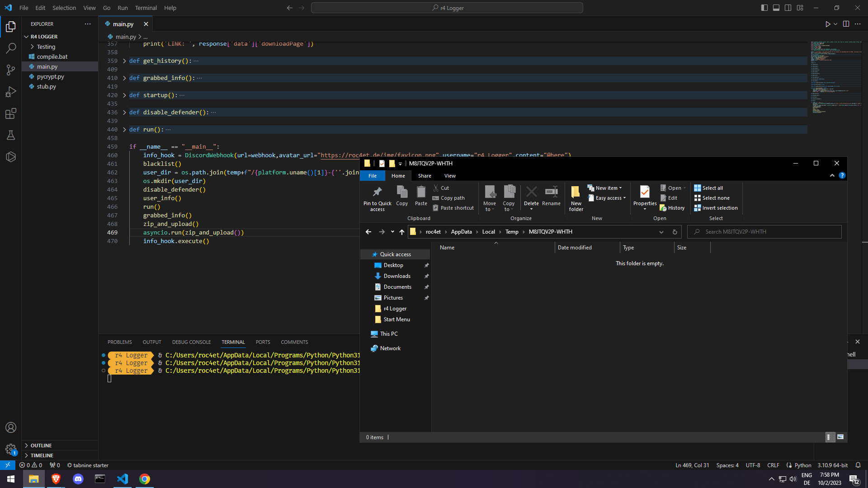Toggle primary sidebar layout icon

click(764, 8)
